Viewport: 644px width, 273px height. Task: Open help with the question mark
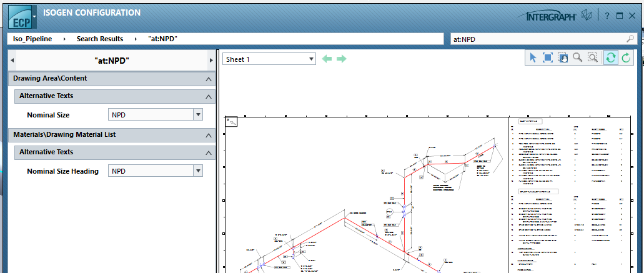coord(607,16)
